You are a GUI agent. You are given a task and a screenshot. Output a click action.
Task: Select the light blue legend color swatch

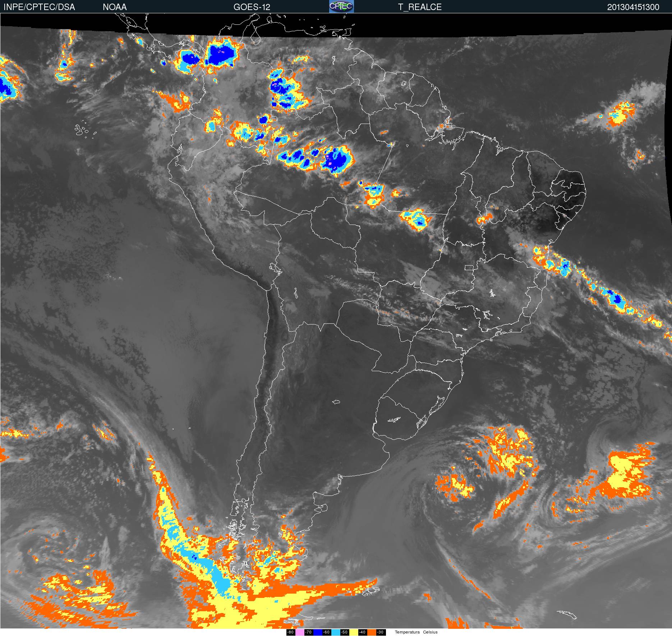click(x=336, y=632)
